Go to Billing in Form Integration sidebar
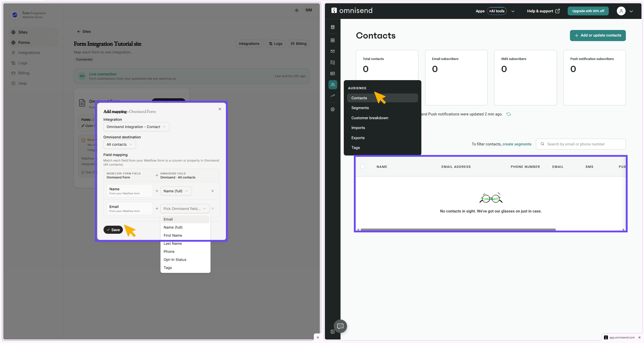The width and height of the screenshot is (644, 343). pyautogui.click(x=34, y=73)
